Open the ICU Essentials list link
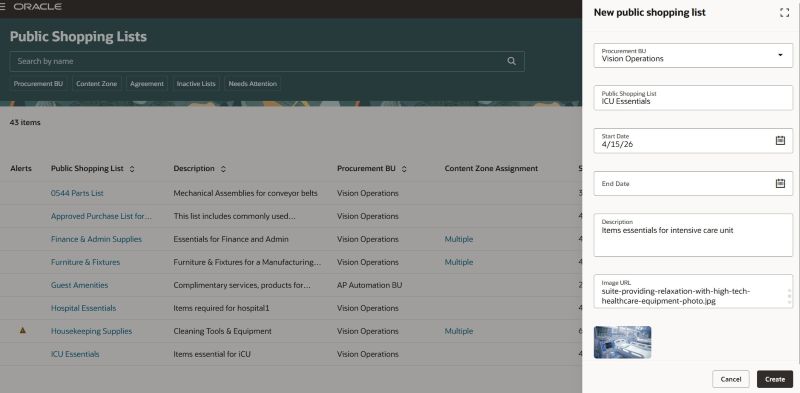Screen dimensions: 800x393 [x=75, y=354]
